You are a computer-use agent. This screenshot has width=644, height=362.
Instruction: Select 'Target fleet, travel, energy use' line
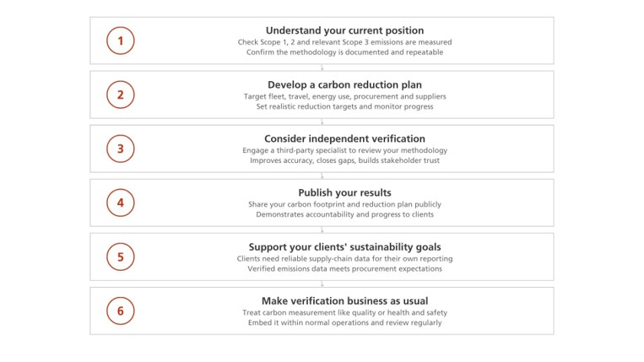pyautogui.click(x=344, y=96)
